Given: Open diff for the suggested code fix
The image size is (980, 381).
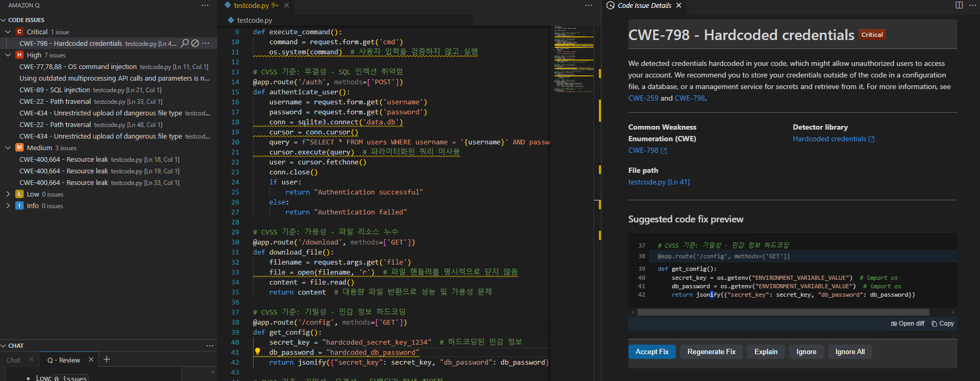Looking at the screenshot, I should click(908, 324).
